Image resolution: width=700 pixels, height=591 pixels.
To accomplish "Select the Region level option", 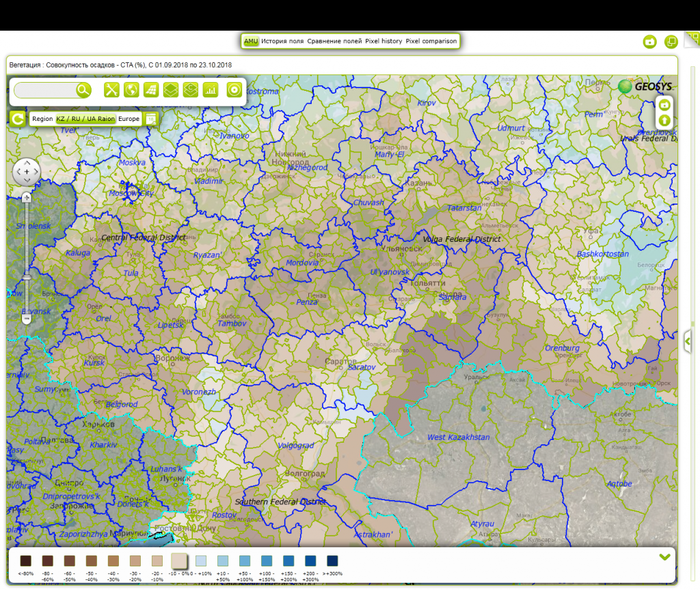I will pos(42,119).
